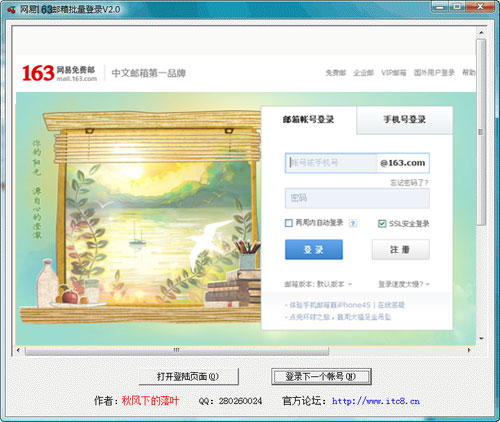Screen dimensions: 500x422
Task: Close the batch login window
Action: pos(480,6)
